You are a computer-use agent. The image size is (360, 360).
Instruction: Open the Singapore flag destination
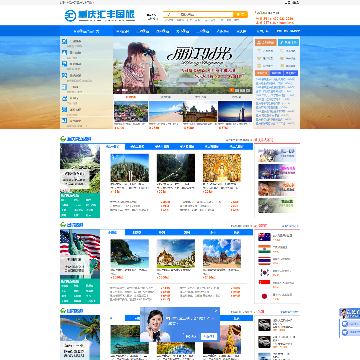[x=264, y=284]
